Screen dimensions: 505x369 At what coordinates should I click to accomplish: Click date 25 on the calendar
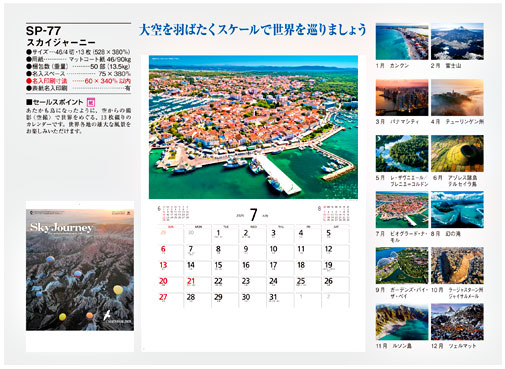(x=301, y=281)
